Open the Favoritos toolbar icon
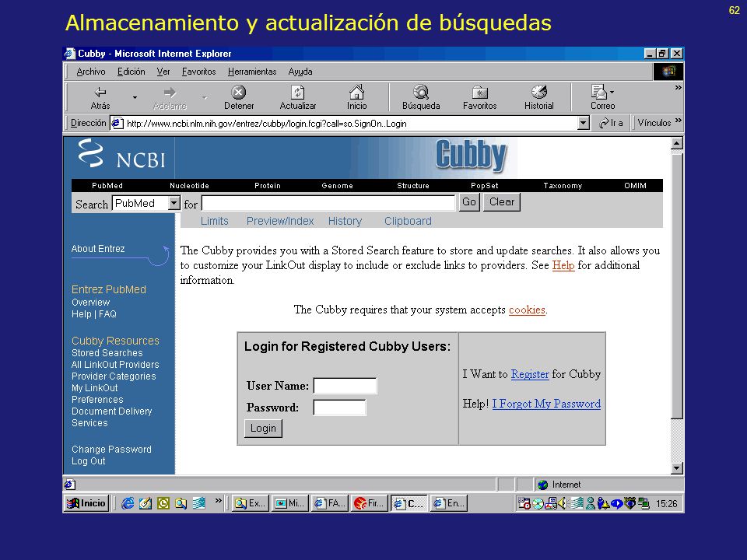 [x=480, y=92]
